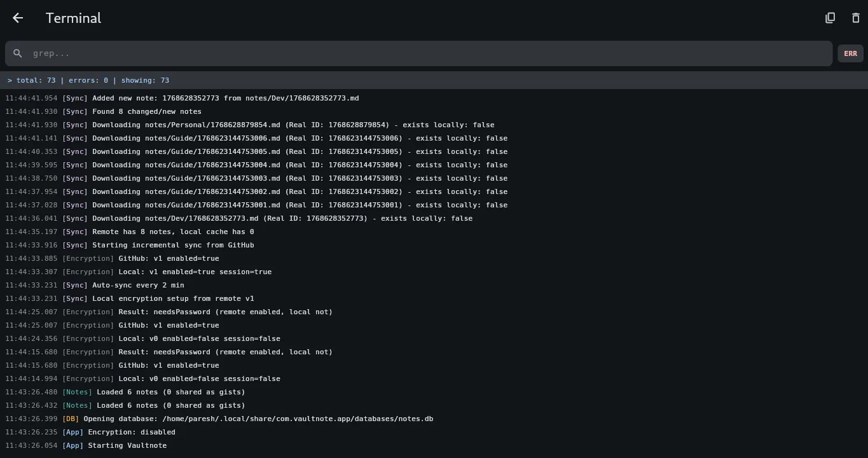This screenshot has height=458, width=868.
Task: Click the back arrow to leave Terminal
Action: pos(17,18)
